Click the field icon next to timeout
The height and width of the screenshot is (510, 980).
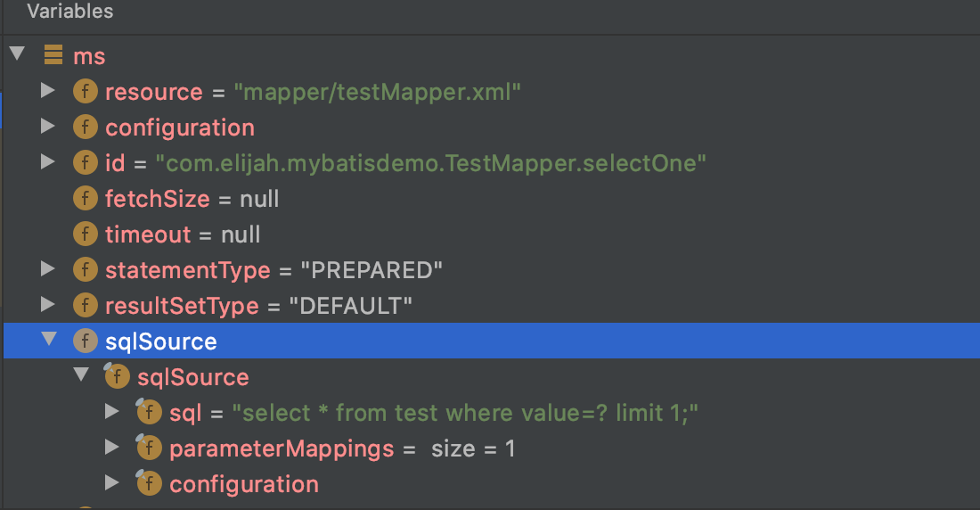[x=85, y=234]
